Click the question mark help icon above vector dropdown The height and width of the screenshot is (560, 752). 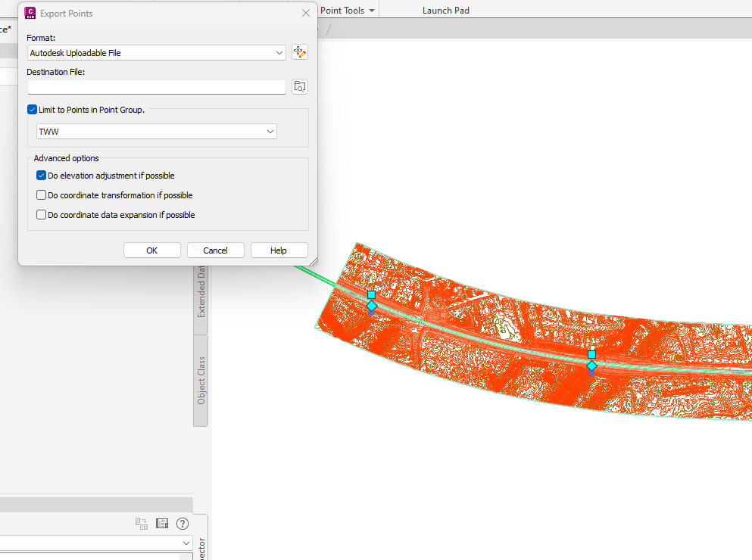(182, 523)
